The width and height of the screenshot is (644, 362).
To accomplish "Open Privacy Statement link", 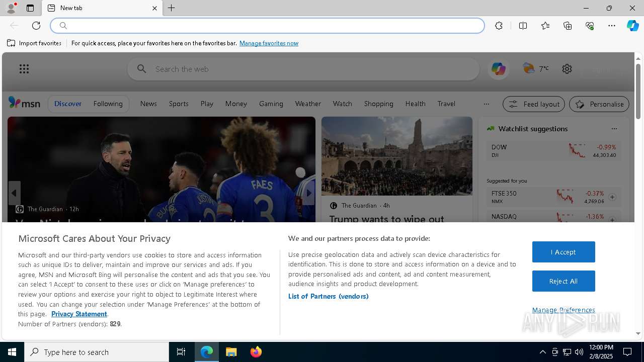I will click(x=79, y=314).
